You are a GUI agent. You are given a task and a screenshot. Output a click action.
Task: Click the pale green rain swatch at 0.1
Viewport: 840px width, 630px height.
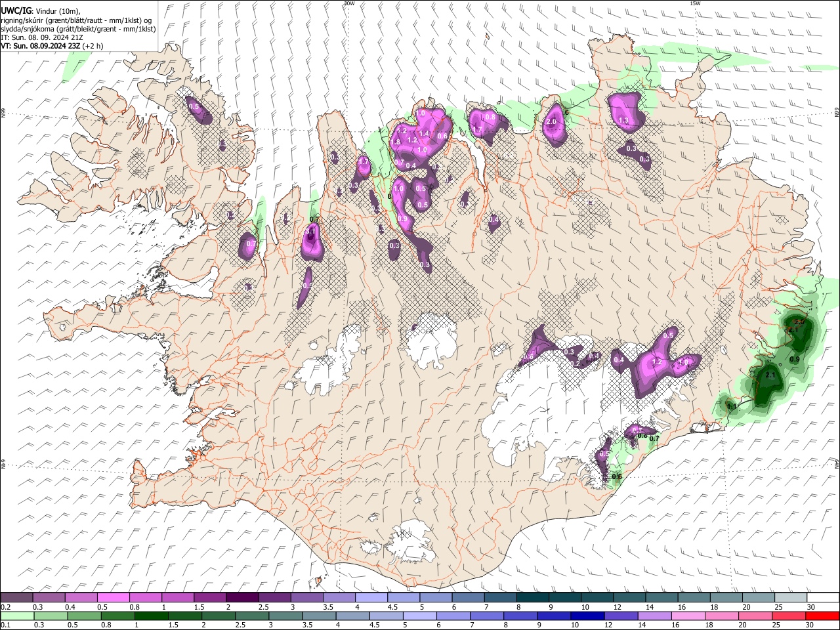click(18, 616)
